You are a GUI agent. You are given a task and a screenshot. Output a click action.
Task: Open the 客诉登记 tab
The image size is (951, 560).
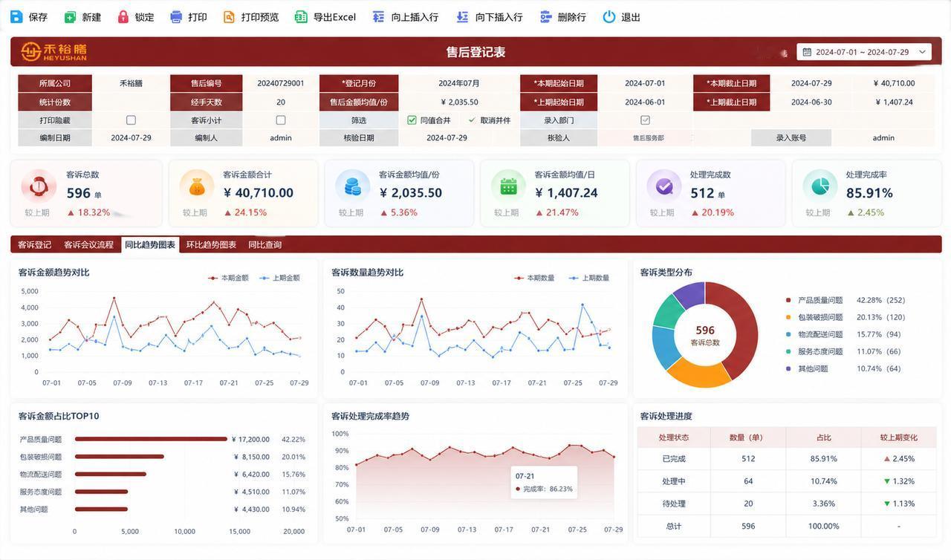(35, 244)
